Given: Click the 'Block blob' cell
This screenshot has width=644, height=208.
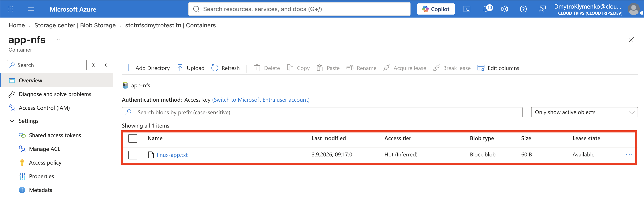Looking at the screenshot, I should (483, 155).
